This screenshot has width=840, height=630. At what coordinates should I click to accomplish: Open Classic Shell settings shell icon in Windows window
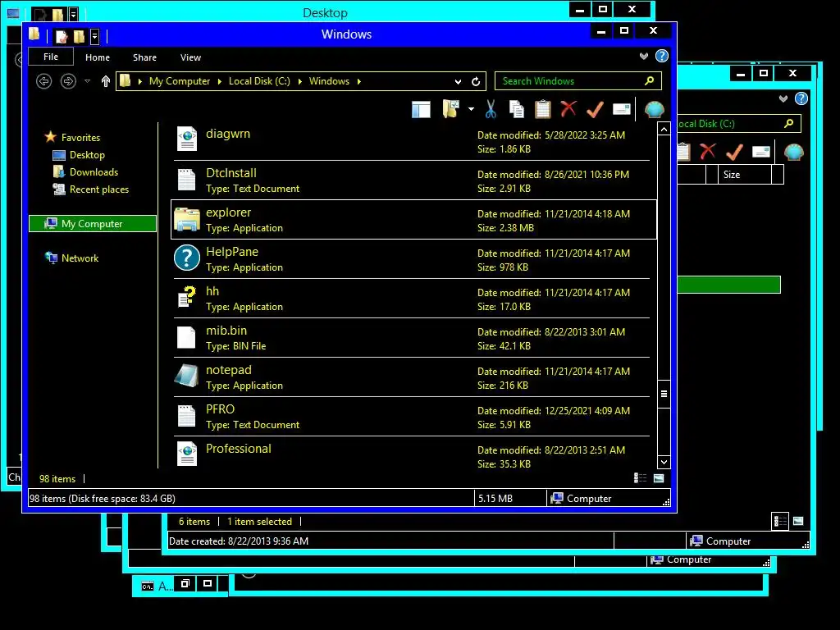coord(654,110)
